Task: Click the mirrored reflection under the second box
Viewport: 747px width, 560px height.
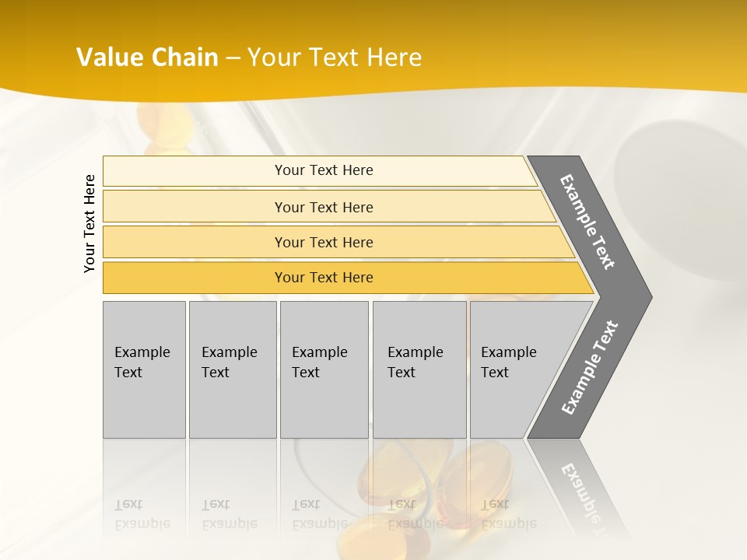Action: coord(232,513)
